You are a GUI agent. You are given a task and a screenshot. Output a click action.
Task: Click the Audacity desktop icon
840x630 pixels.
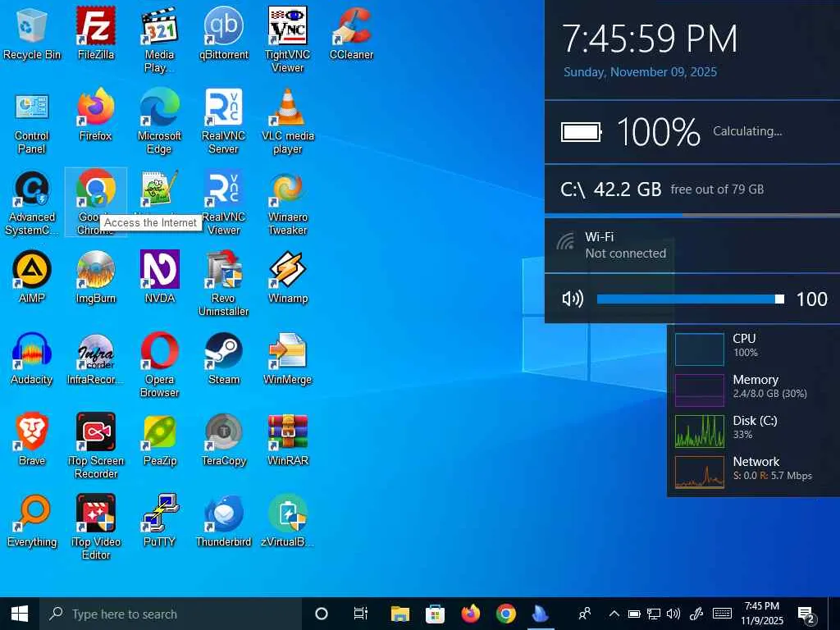pyautogui.click(x=32, y=359)
